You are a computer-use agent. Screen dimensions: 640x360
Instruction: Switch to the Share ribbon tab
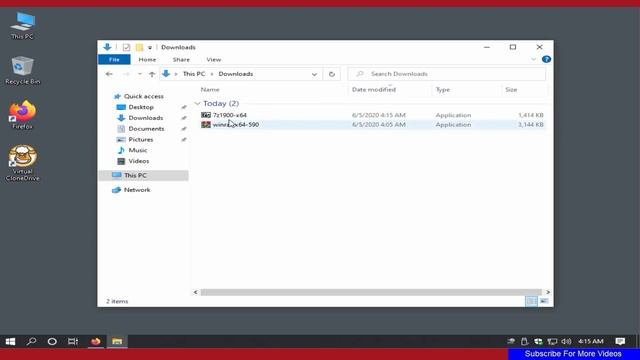click(181, 60)
